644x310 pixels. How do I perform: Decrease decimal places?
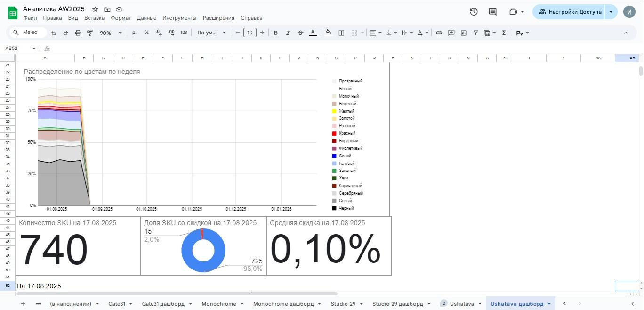pos(159,33)
